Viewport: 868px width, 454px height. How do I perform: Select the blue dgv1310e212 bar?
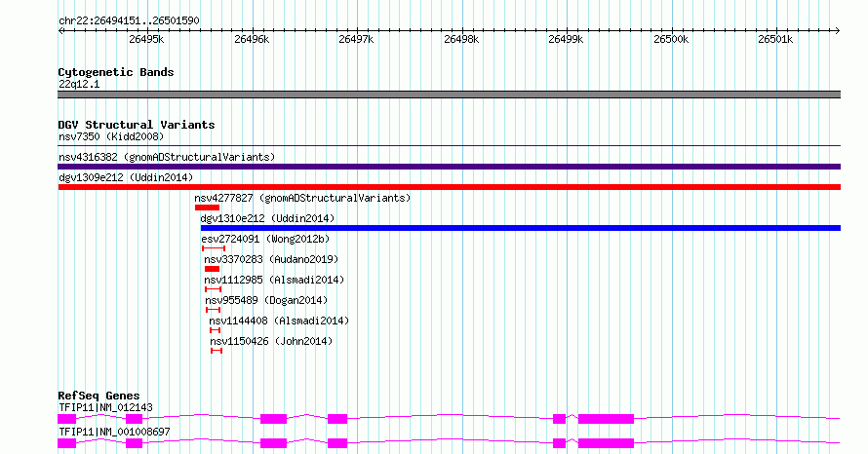point(521,228)
